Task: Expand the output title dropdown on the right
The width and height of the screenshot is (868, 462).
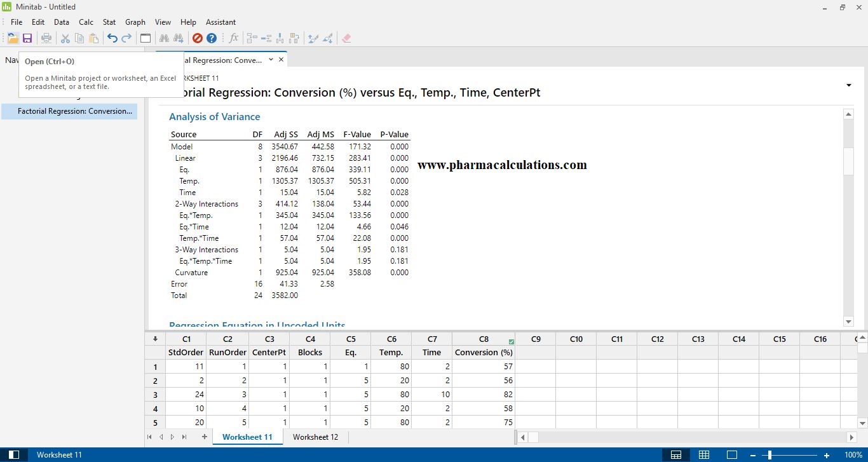Action: 848,85
